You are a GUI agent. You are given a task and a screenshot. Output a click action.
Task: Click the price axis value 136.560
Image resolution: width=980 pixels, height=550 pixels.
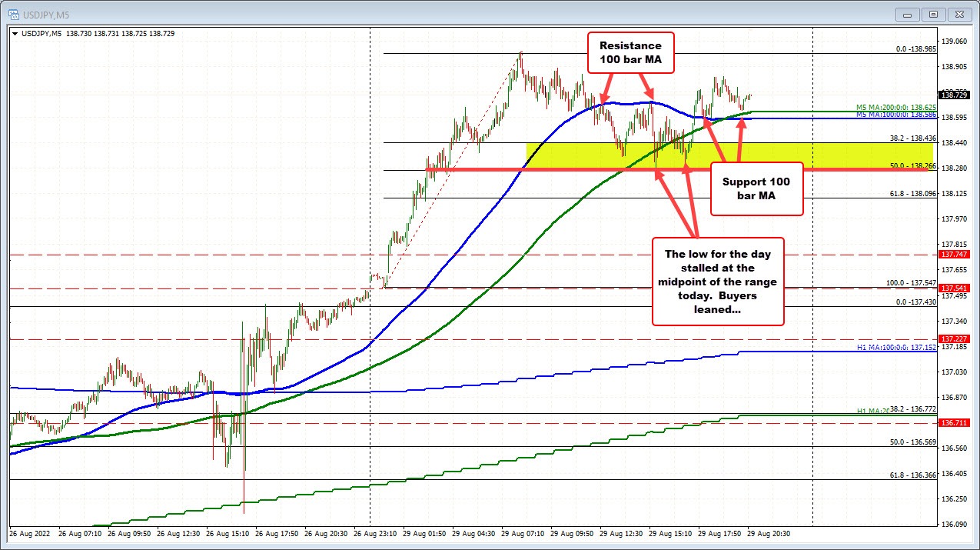pyautogui.click(x=954, y=448)
